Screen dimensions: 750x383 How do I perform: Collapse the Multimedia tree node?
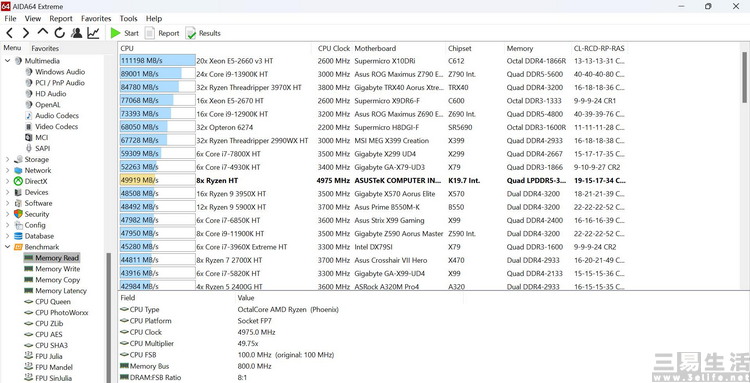coord(8,61)
